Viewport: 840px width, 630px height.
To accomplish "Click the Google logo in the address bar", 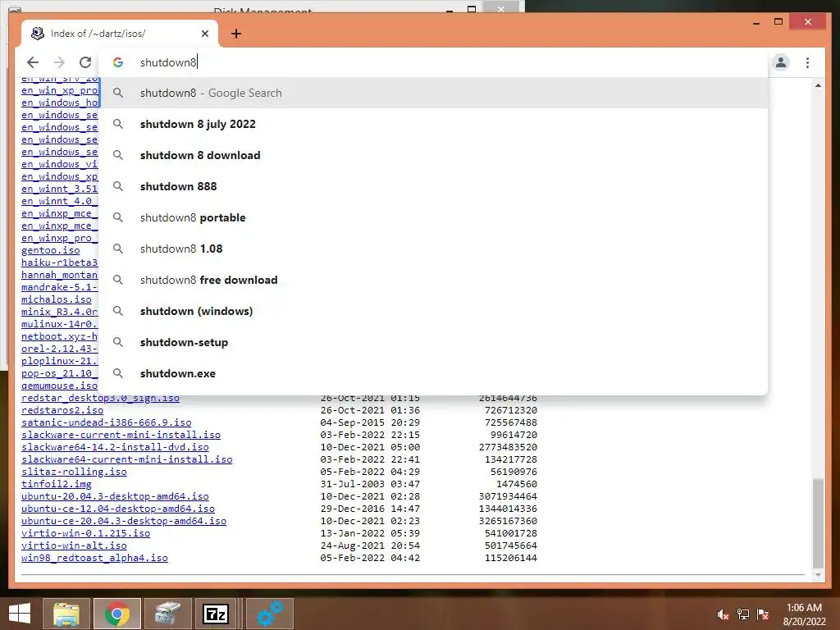I will 118,62.
